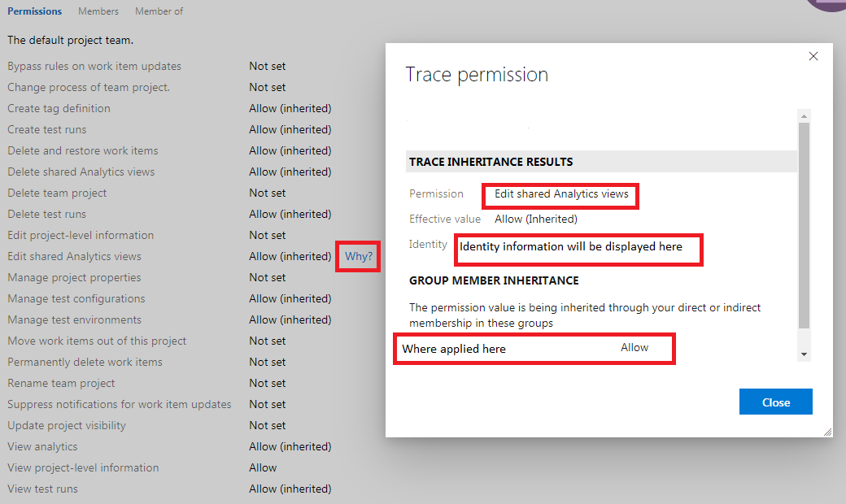This screenshot has width=846, height=504.
Task: Open the Manage project properties permission
Action: pos(74,276)
